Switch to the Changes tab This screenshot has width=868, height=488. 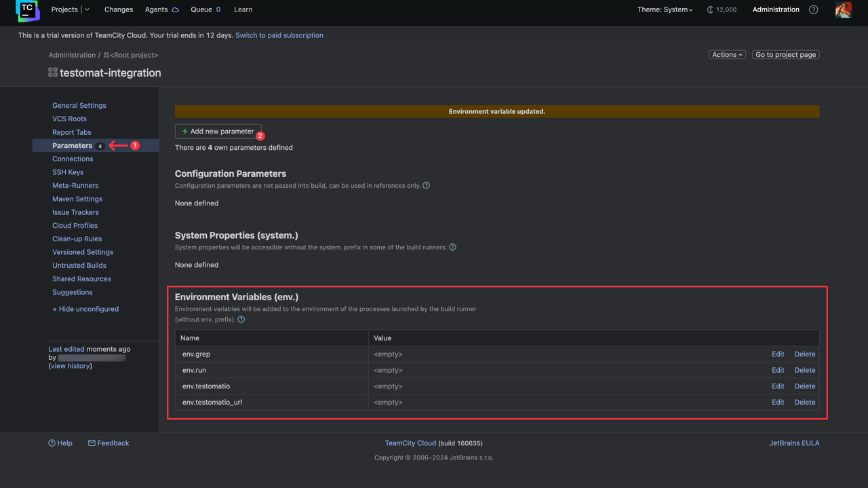click(118, 9)
